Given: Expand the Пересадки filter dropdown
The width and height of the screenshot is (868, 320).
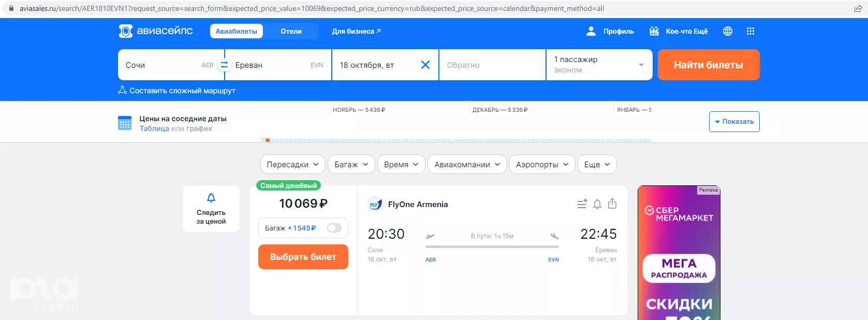Looking at the screenshot, I should pos(292,165).
